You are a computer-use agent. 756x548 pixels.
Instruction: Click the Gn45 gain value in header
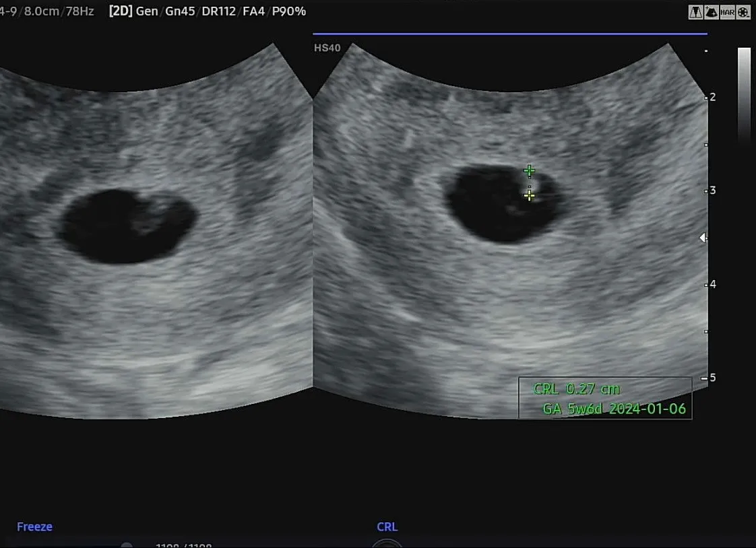coord(180,11)
